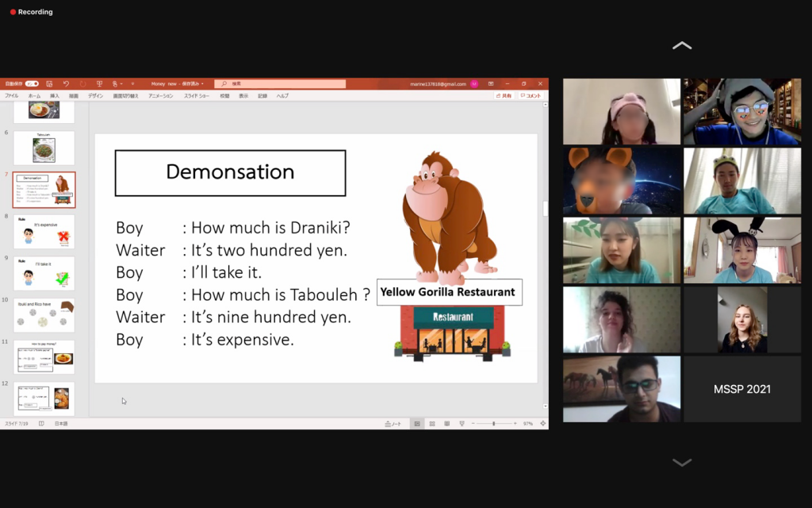Click the restaurant building image

pos(453,332)
